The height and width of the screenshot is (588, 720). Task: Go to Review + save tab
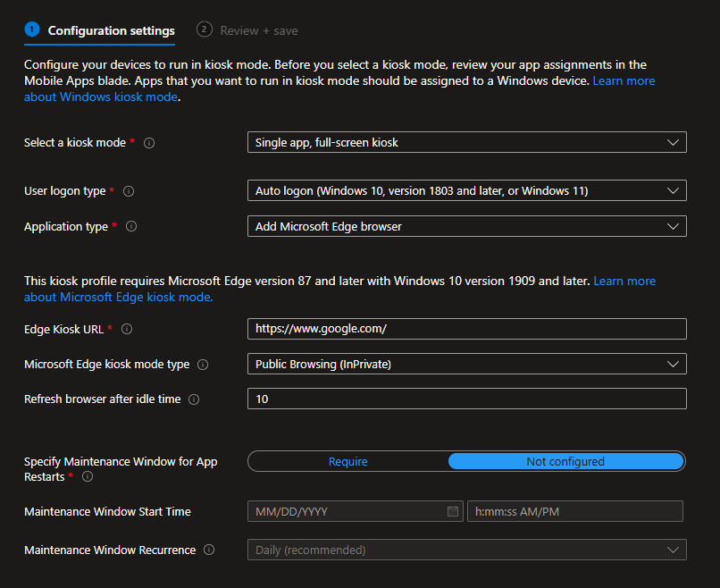pos(247,30)
